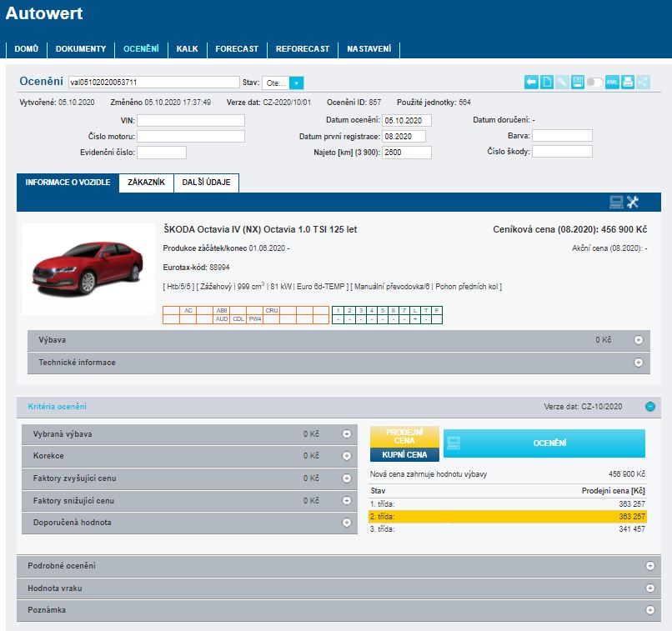The height and width of the screenshot is (631, 672).
Task: Flip the toolbar on/off switch
Action: pyautogui.click(x=594, y=82)
